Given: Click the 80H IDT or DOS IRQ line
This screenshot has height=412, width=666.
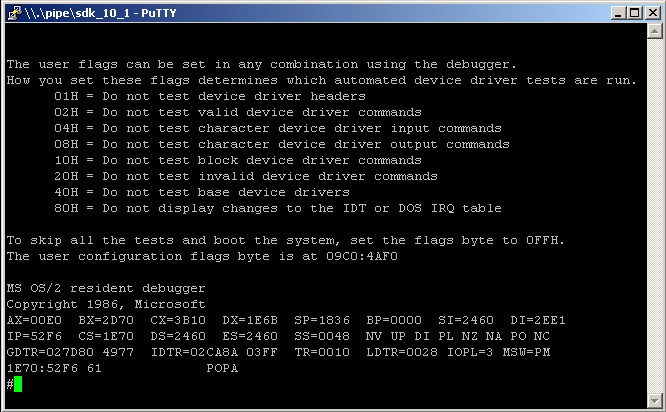Looking at the screenshot, I should point(278,209).
